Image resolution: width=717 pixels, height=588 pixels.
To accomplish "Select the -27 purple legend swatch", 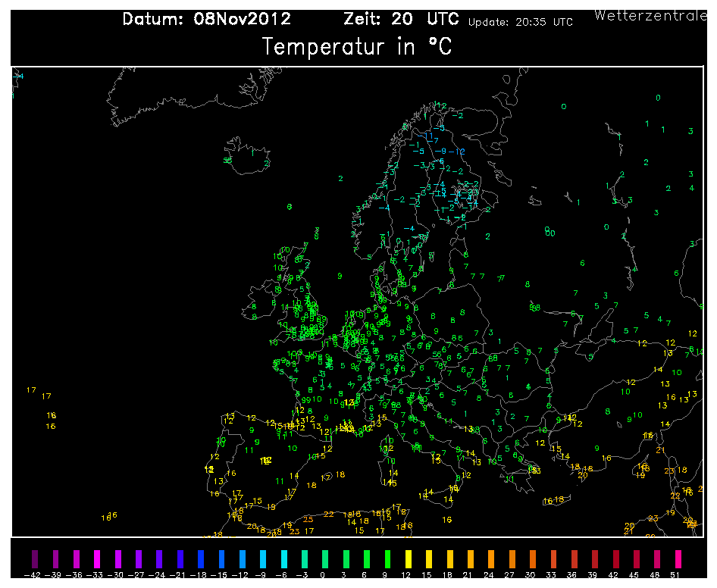I will pos(139,559).
